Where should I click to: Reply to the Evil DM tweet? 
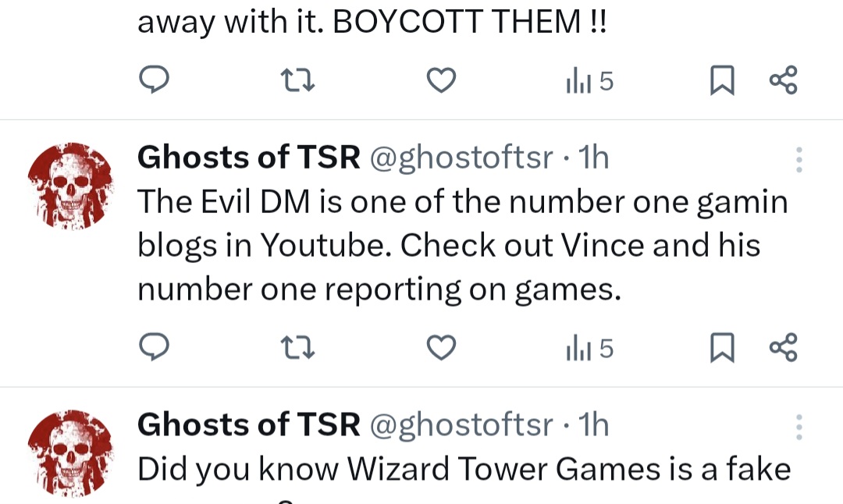pyautogui.click(x=155, y=347)
